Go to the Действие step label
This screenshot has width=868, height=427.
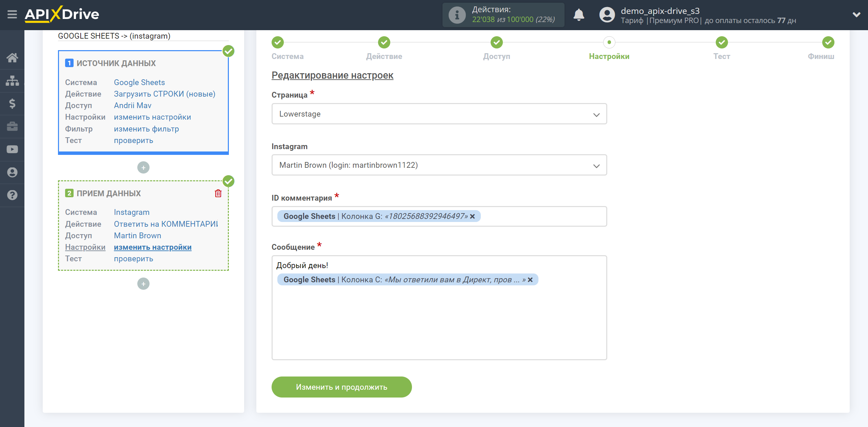384,56
